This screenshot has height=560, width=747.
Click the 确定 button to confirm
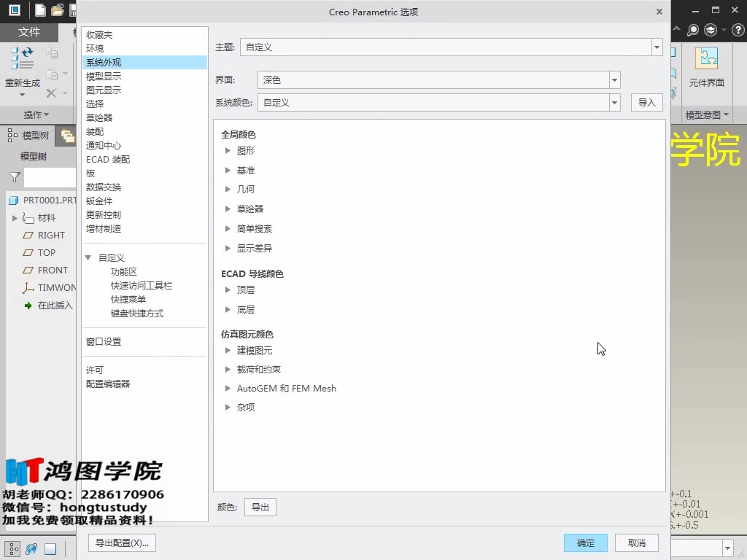click(x=585, y=542)
